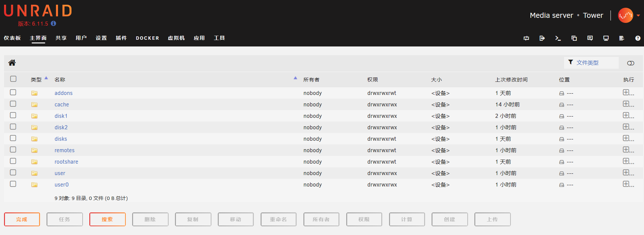This screenshot has height=235, width=644.
Task: Go to the 仪表板 dashboard tab
Action: pyautogui.click(x=12, y=38)
